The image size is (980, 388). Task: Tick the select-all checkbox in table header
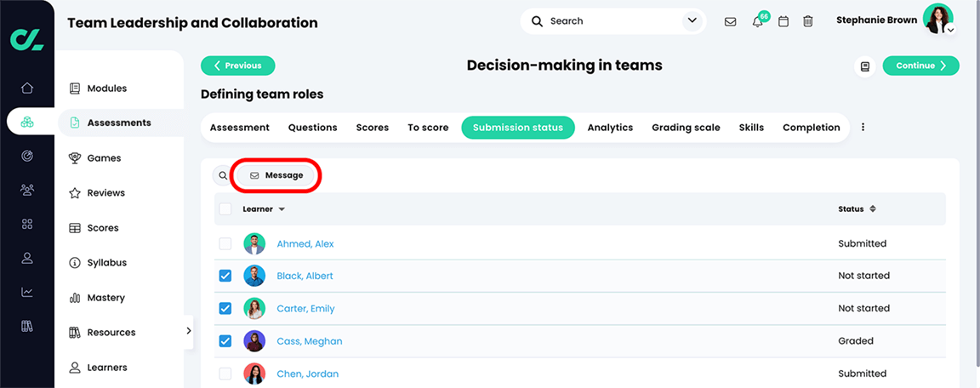click(225, 209)
